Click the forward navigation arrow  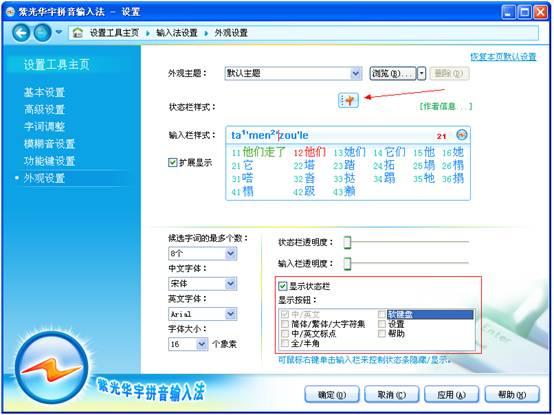point(42,33)
